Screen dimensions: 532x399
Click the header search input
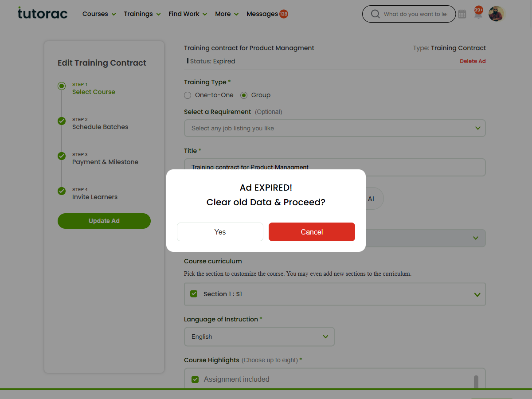(415, 14)
